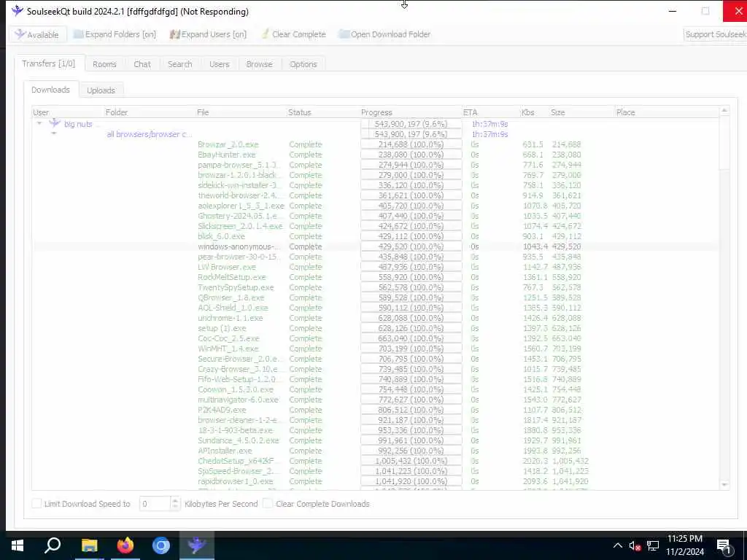Open the notification center icon
The width and height of the screenshot is (747, 560).
[725, 547]
